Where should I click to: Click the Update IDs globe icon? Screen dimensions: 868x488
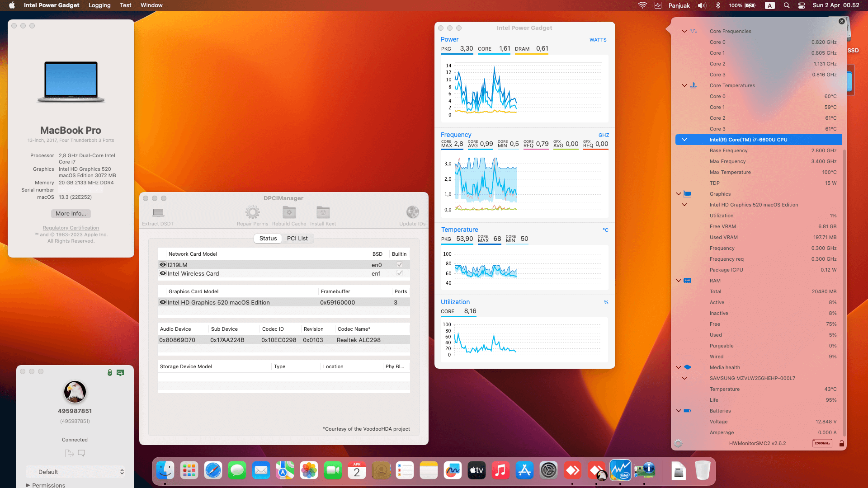(412, 212)
